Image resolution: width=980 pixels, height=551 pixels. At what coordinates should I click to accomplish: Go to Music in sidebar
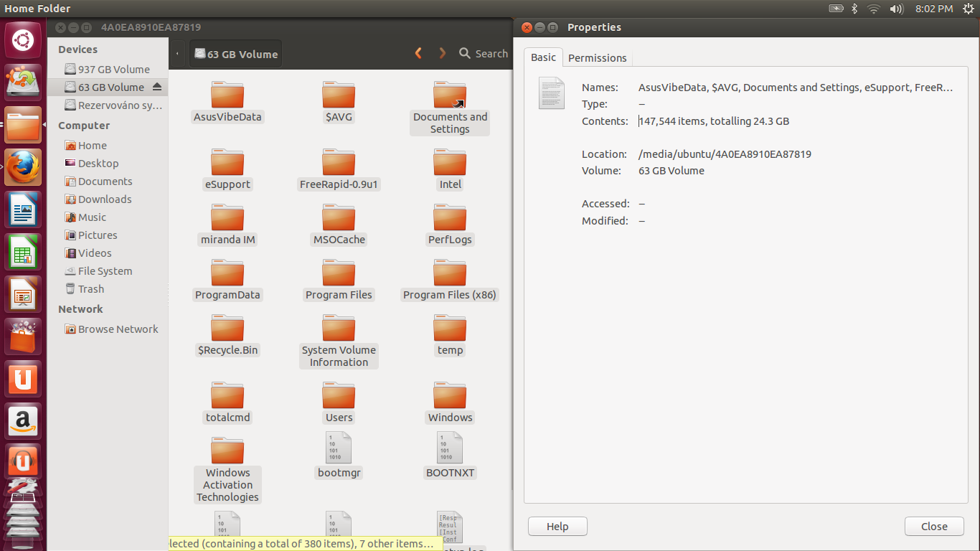click(x=108, y=217)
